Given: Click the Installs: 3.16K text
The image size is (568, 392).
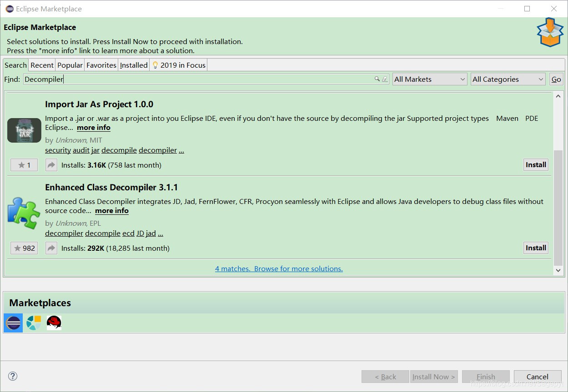Looking at the screenshot, I should tap(84, 165).
